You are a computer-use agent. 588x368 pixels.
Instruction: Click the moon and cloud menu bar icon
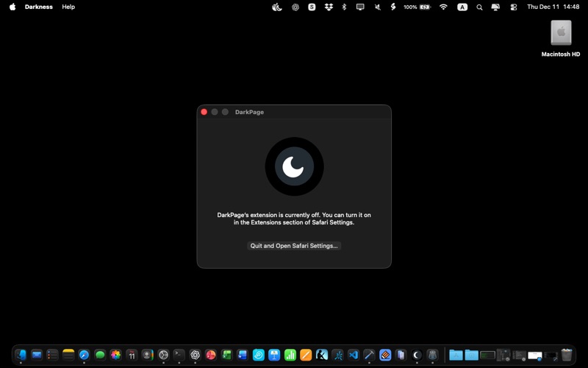[x=277, y=7]
